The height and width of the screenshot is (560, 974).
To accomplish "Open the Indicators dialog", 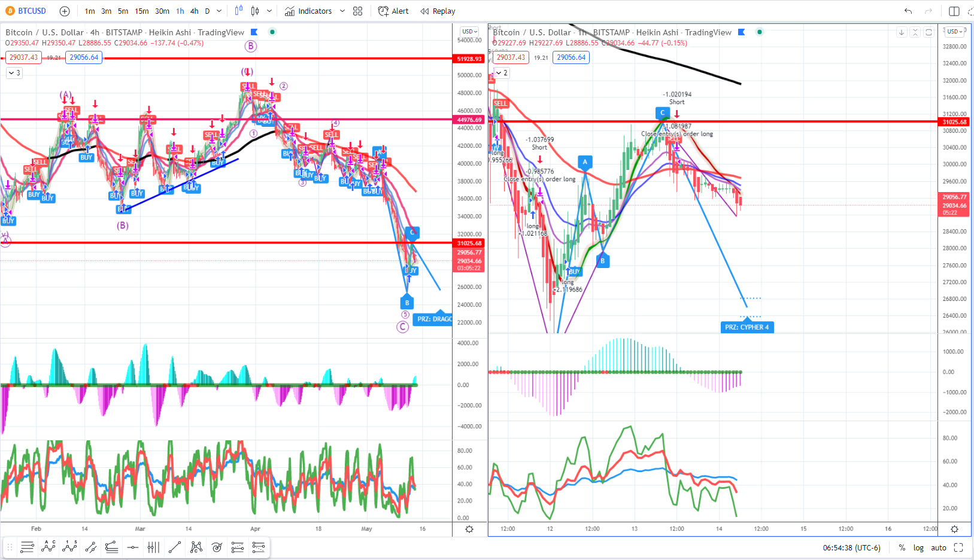I will pyautogui.click(x=308, y=11).
